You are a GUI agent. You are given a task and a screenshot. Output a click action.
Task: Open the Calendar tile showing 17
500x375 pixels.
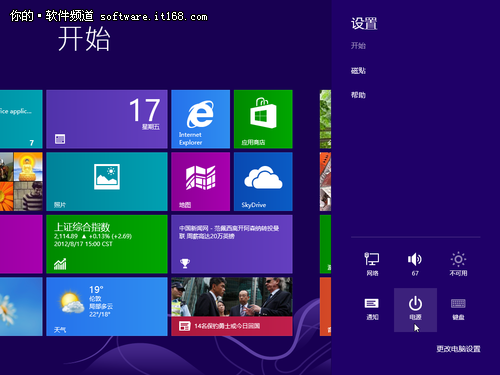click(107, 119)
